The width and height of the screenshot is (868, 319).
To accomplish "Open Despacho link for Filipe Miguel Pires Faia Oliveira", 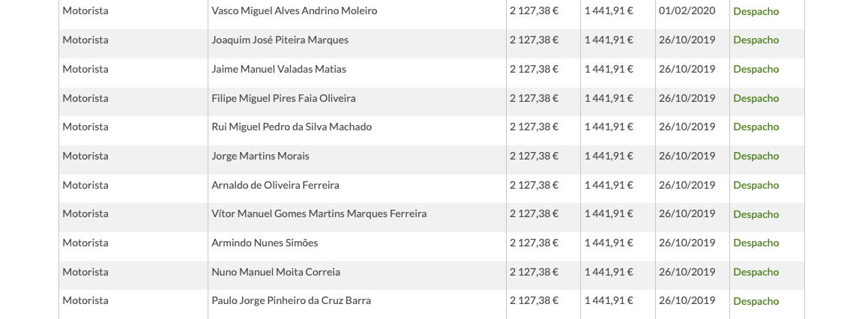I will coord(756,98).
